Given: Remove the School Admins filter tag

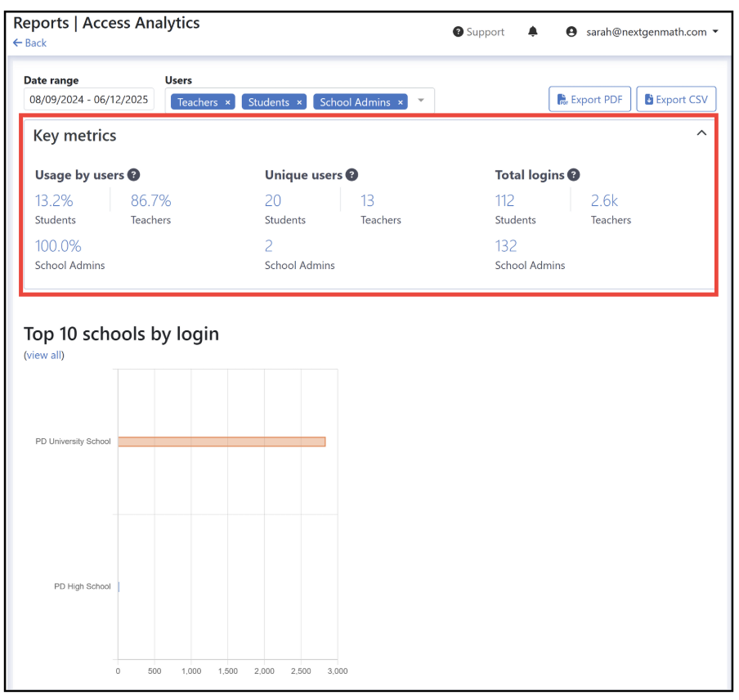Looking at the screenshot, I should [400, 102].
